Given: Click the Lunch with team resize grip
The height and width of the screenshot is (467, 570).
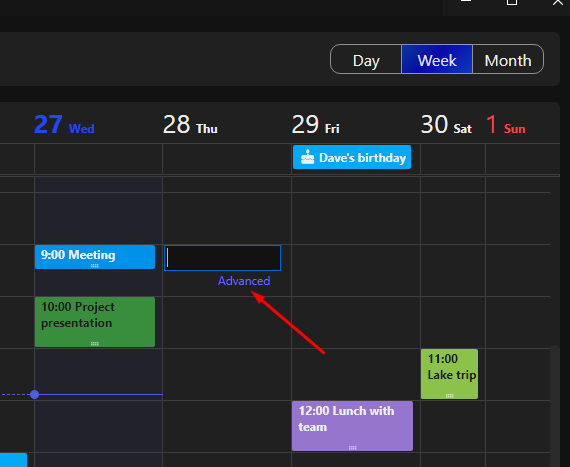Looking at the screenshot, I should pos(352,448).
